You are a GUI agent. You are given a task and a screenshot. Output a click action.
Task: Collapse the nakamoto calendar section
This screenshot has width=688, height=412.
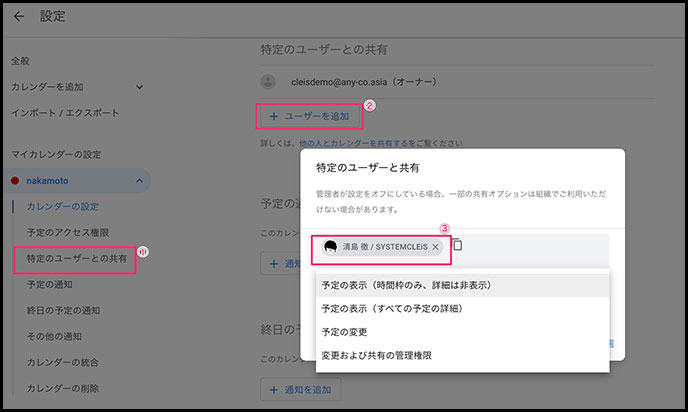[x=140, y=181]
